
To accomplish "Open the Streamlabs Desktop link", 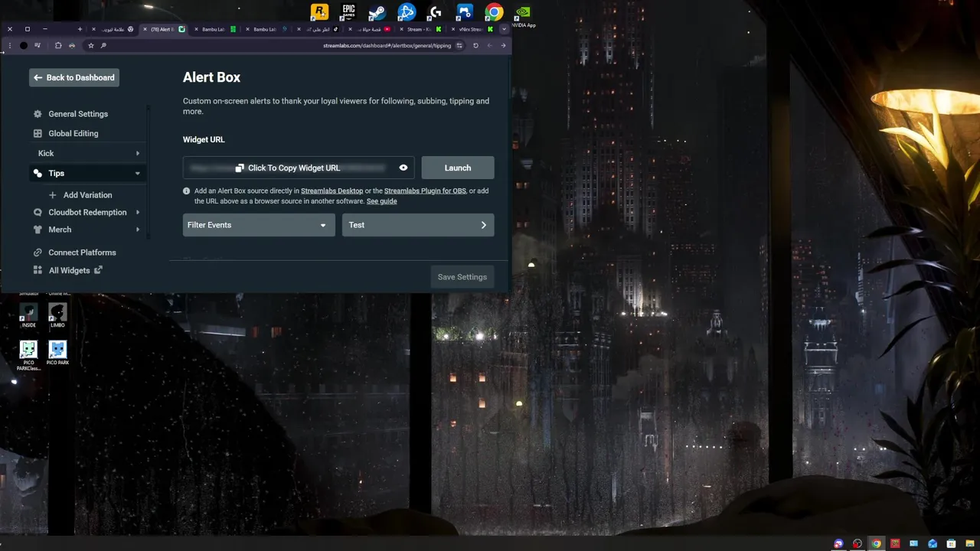I will click(332, 191).
